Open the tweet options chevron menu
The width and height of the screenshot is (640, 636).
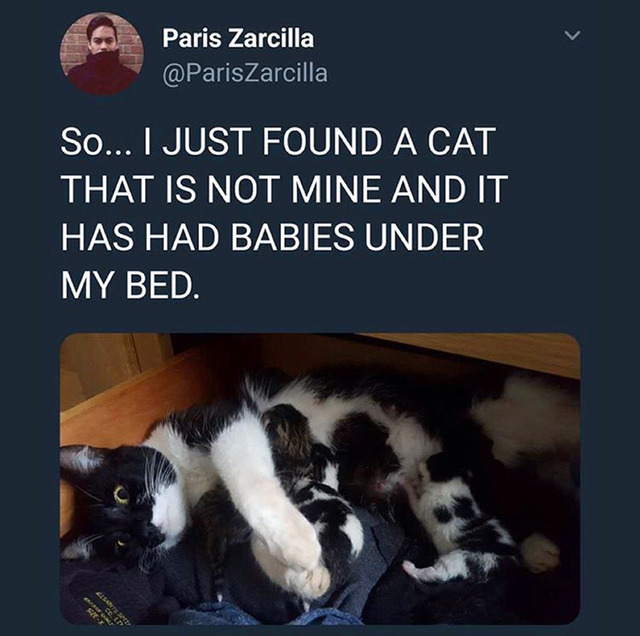click(573, 36)
